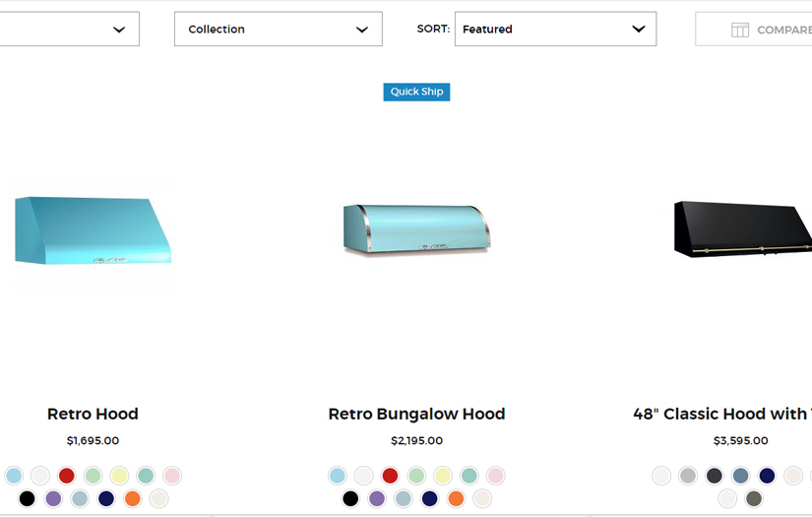
Task: Select grey-brown swatch for 48" Classic Hood
Action: 754,499
